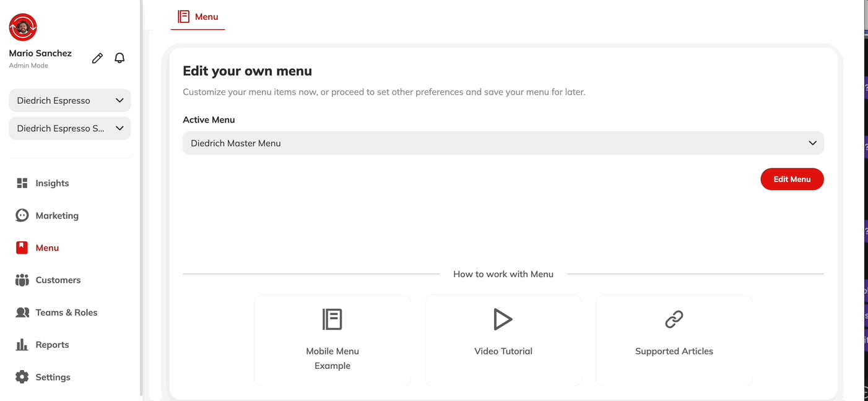Click the Teams & Roles icon
This screenshot has width=868, height=401.
click(22, 313)
